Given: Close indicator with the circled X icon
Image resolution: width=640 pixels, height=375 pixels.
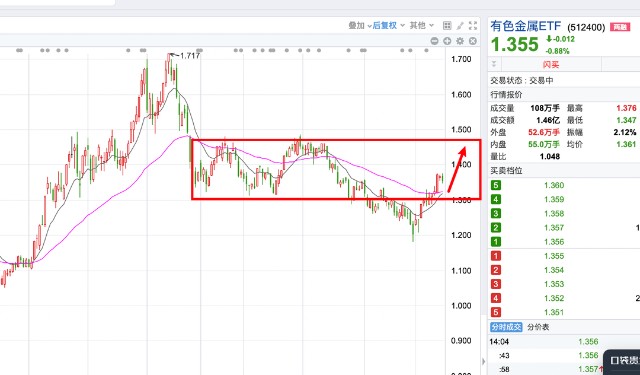Looking at the screenshot, I should [x=473, y=41].
